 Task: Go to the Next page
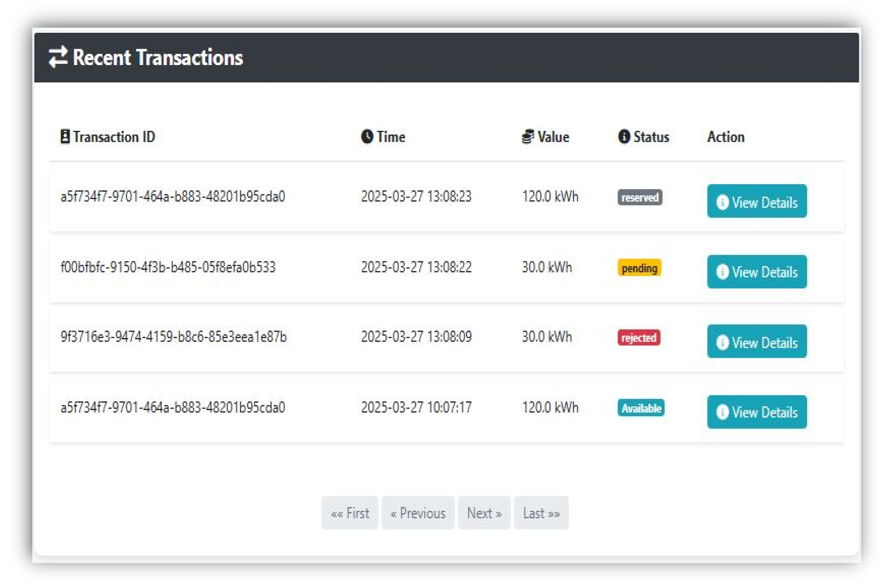point(484,513)
